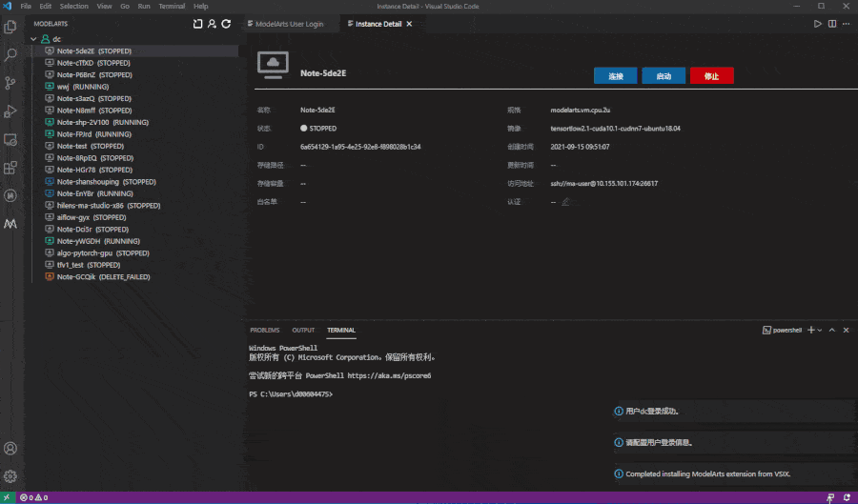858x504 pixels.
Task: Open terminal launch profile dropdown arrow
Action: click(x=820, y=331)
